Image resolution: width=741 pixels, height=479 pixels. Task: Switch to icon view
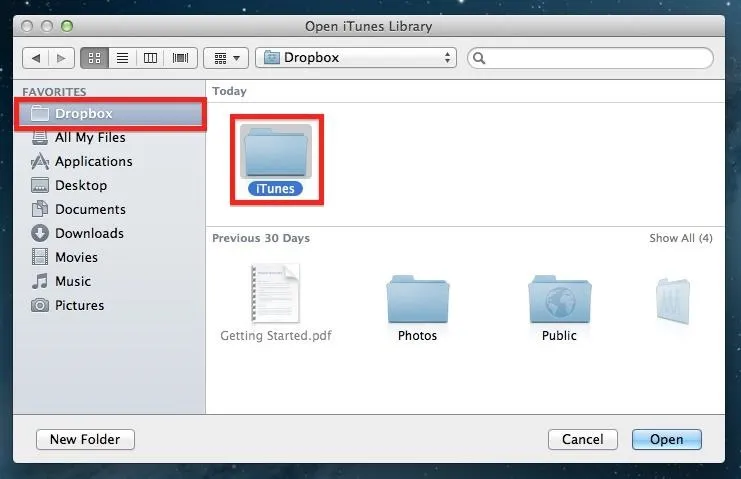(x=95, y=58)
